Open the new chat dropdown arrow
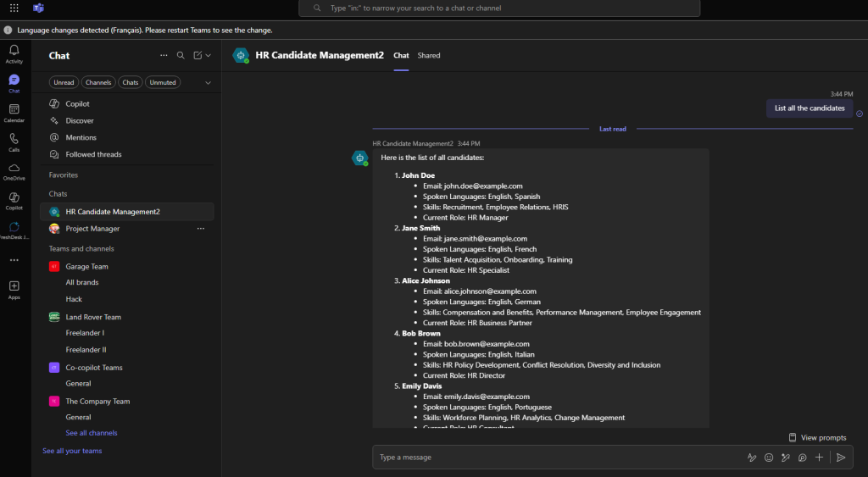 tap(208, 56)
